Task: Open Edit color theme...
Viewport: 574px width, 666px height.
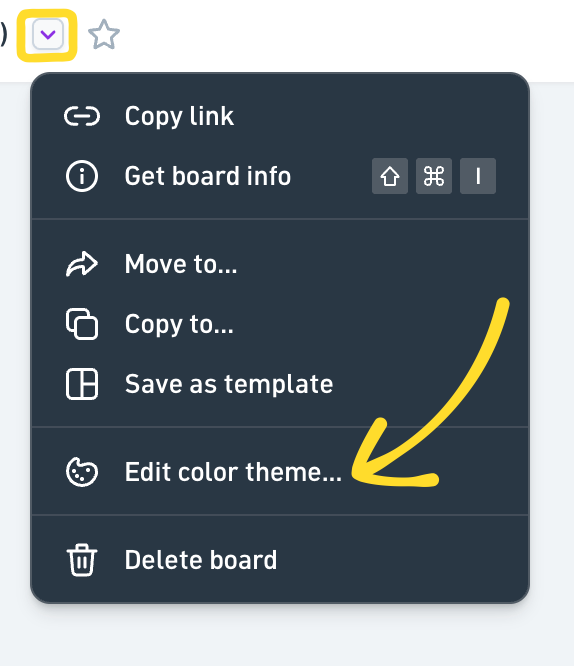Action: click(280, 472)
